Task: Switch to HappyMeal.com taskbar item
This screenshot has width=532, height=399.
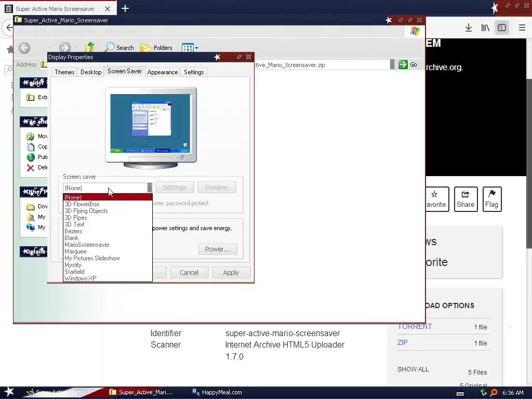Action: pyautogui.click(x=217, y=392)
